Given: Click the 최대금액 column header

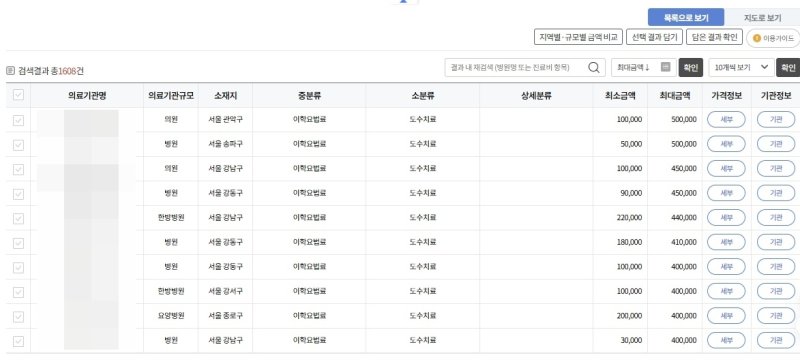Looking at the screenshot, I should click(x=675, y=95).
